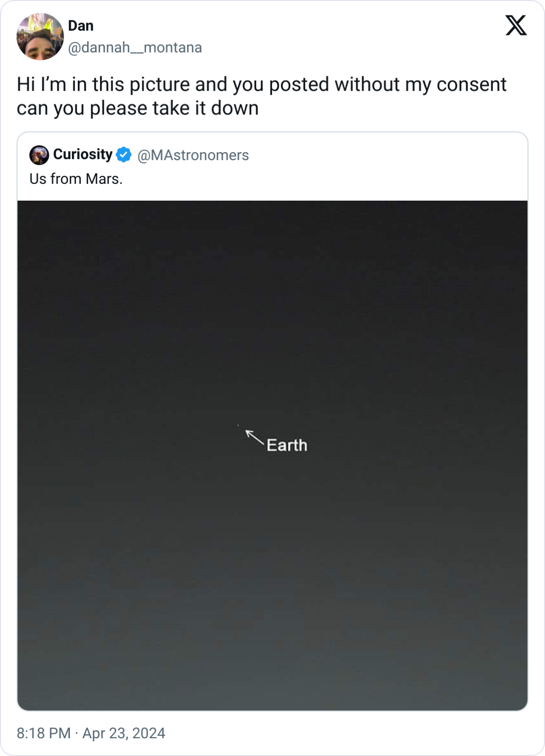545x756 pixels.
Task: Click the "Earth" label in image
Action: pyautogui.click(x=287, y=445)
